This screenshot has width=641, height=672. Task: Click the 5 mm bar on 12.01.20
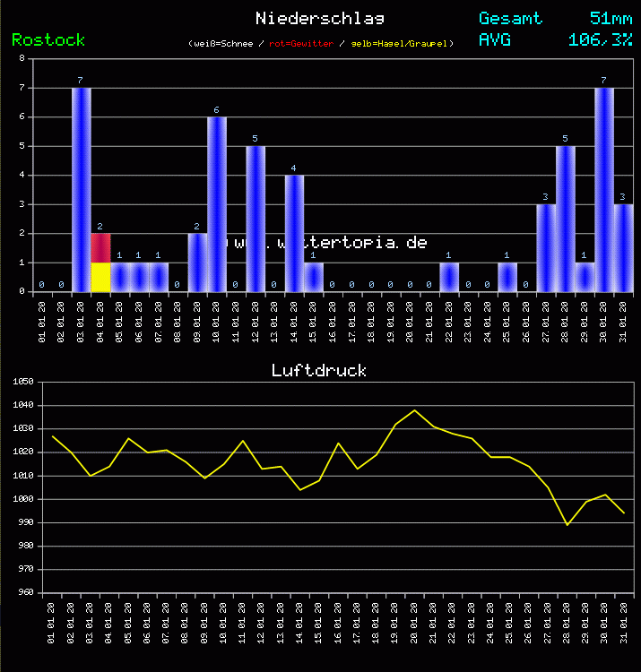point(256,219)
